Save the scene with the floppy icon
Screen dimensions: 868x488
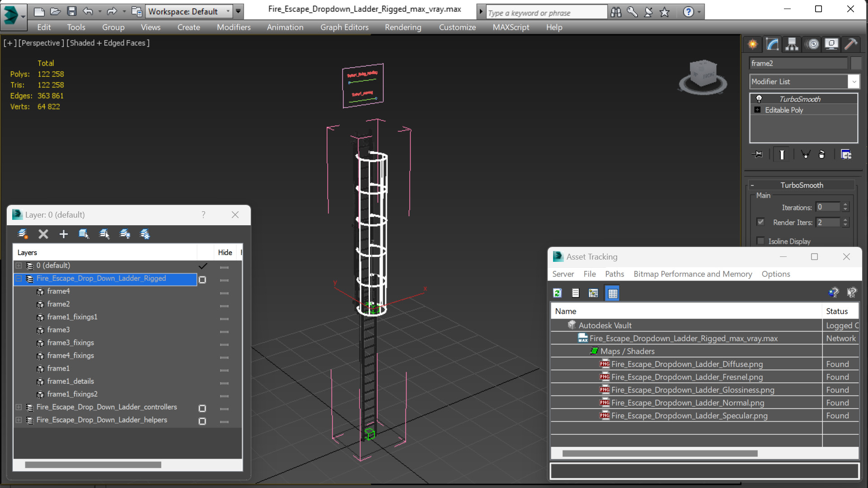(x=71, y=11)
